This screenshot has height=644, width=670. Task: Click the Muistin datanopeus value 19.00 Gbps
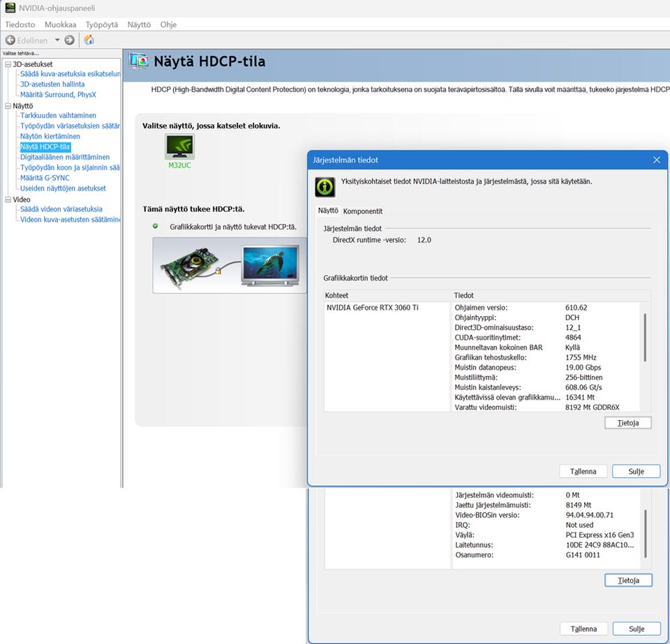tap(583, 367)
